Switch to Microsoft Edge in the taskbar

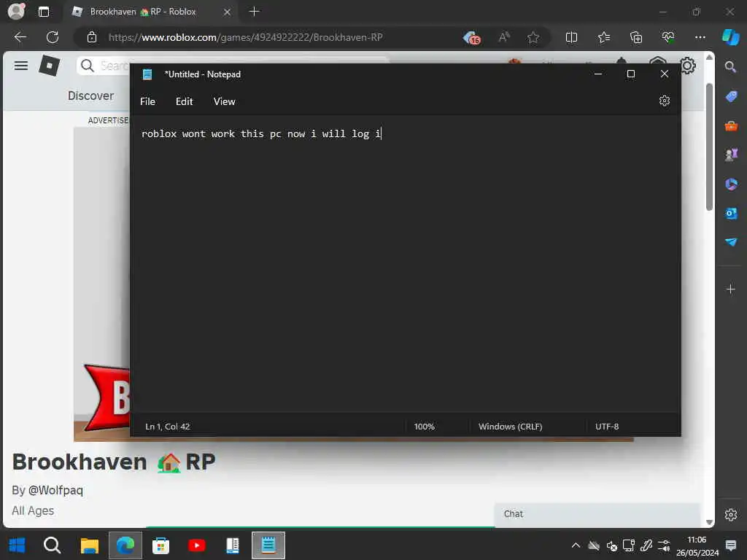tap(125, 545)
